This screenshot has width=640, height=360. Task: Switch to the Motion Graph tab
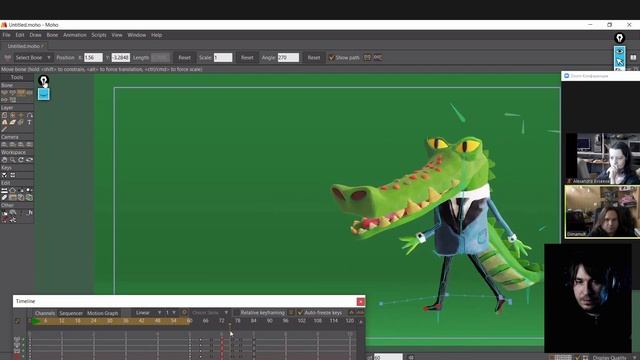[x=102, y=313]
